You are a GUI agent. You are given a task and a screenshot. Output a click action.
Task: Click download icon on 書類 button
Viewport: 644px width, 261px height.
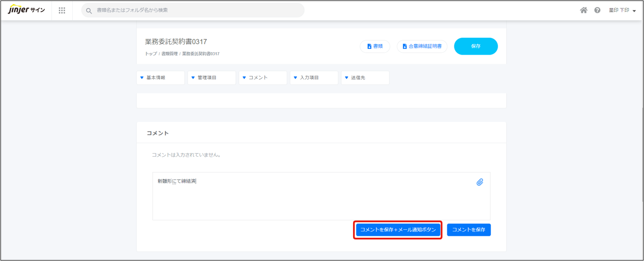[x=369, y=46]
